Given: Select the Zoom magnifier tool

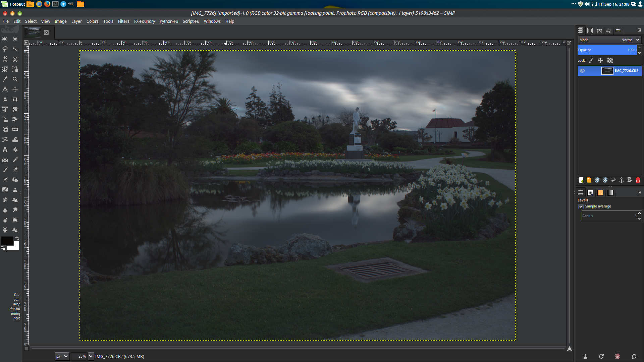Looking at the screenshot, I should coord(15,79).
